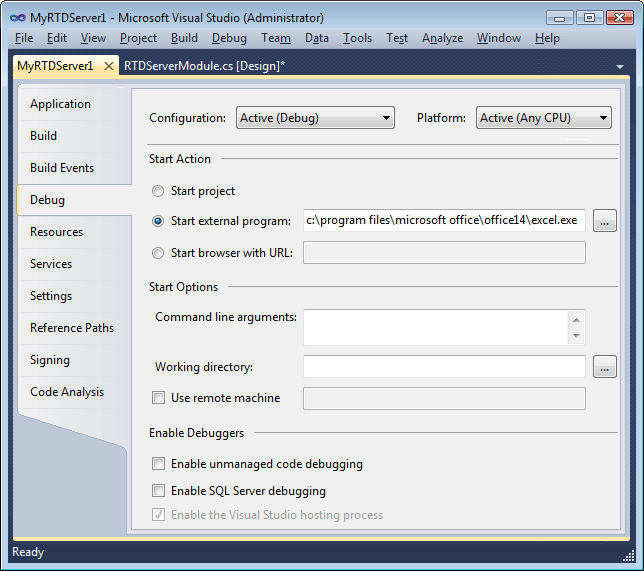Viewport: 644px width, 571px height.
Task: Click the Visual Studio infinity logo icon
Action: click(x=17, y=18)
